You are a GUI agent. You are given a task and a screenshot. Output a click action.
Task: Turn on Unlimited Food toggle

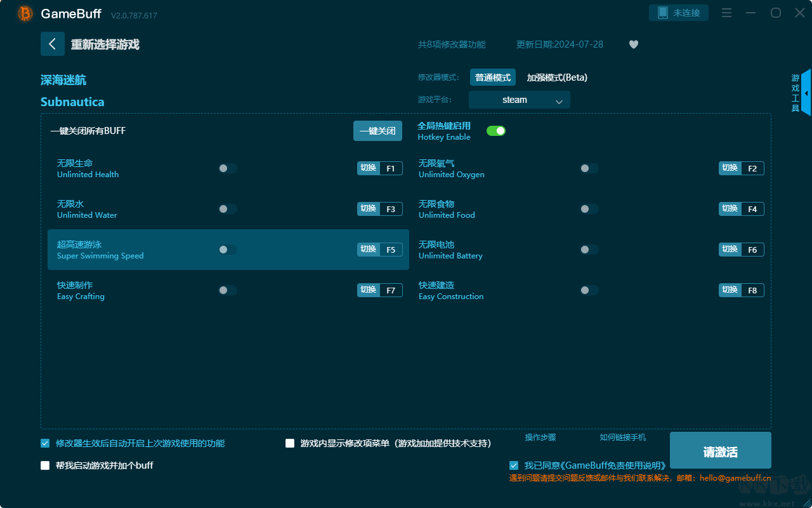(x=589, y=209)
